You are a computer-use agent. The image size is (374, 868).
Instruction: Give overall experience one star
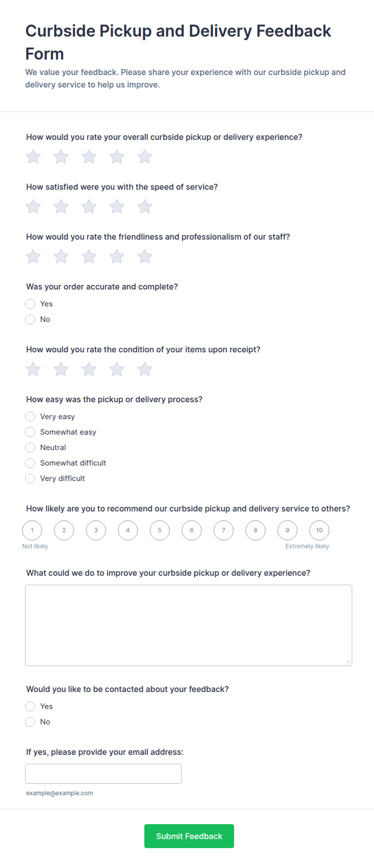point(33,157)
